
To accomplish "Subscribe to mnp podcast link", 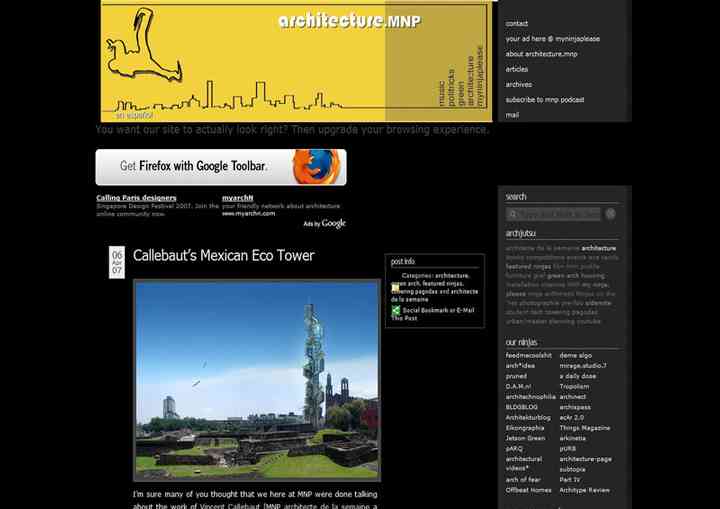I will pos(545,100).
